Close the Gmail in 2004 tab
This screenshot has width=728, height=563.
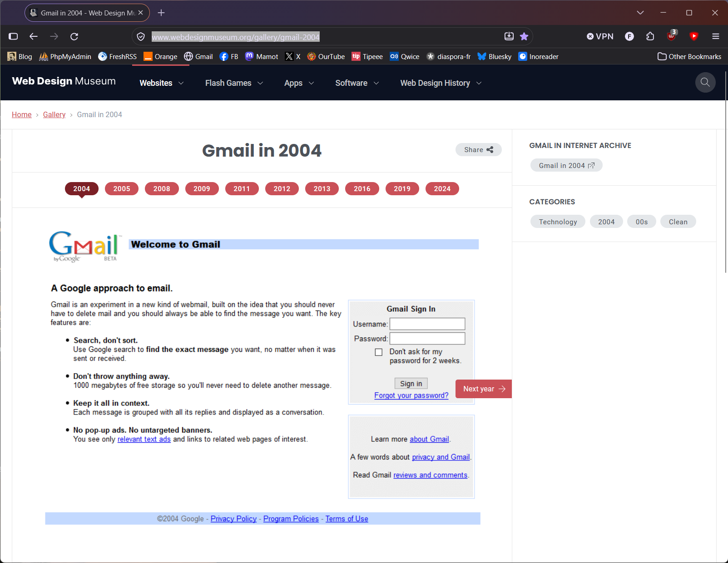[x=141, y=13]
